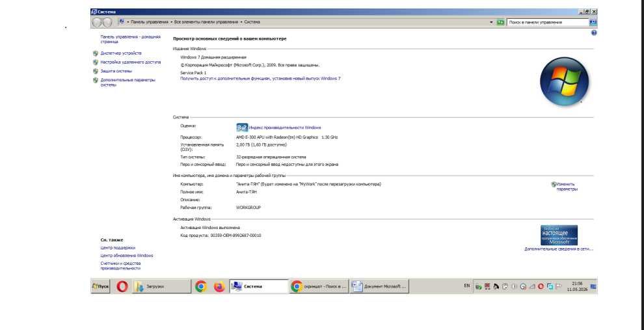Click the Forward navigation arrow button
The width and height of the screenshot is (644, 330).
tap(107, 22)
